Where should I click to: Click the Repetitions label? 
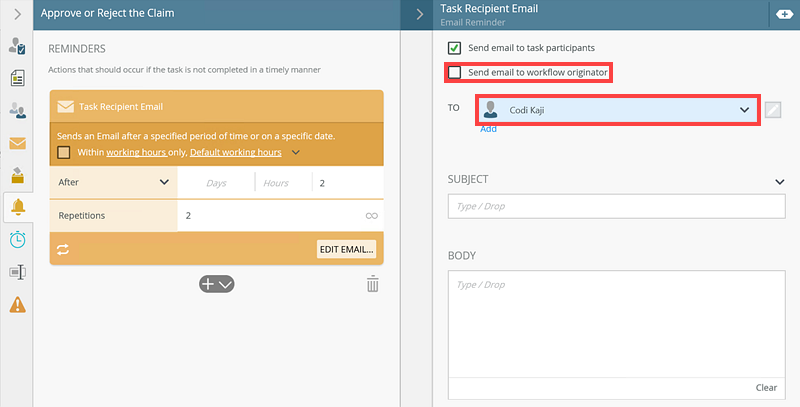click(x=82, y=216)
